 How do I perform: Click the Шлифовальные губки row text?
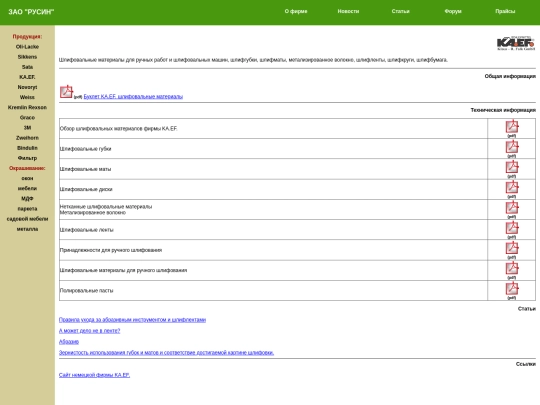click(x=85, y=149)
